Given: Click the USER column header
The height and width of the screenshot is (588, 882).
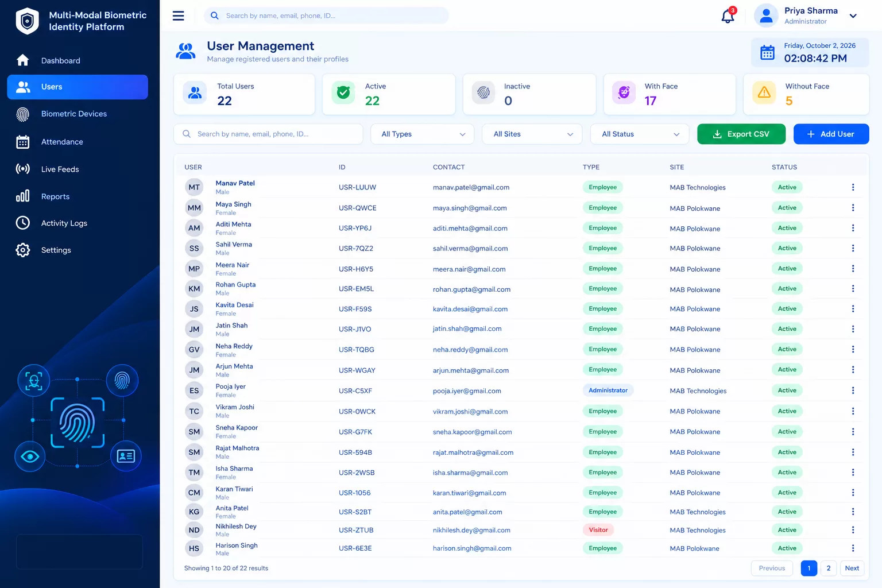Looking at the screenshot, I should coord(193,167).
